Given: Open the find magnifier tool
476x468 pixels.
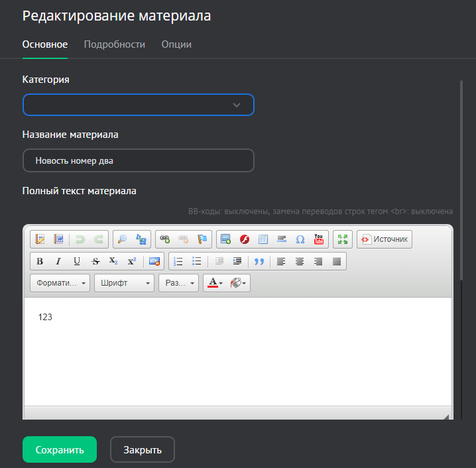Looking at the screenshot, I should (x=122, y=239).
